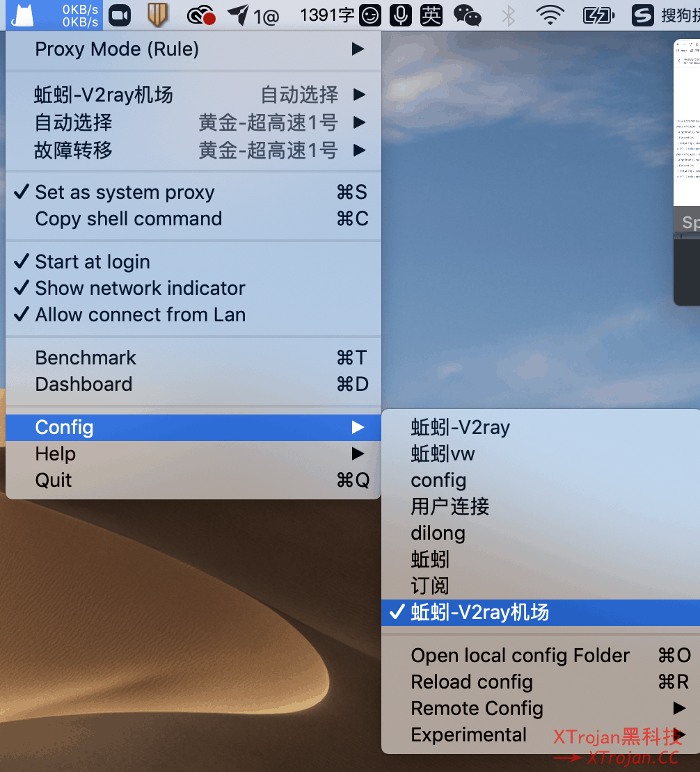Screen dimensions: 700x772
Task: Expand the 故障转移 proxy group
Action: click(x=193, y=150)
